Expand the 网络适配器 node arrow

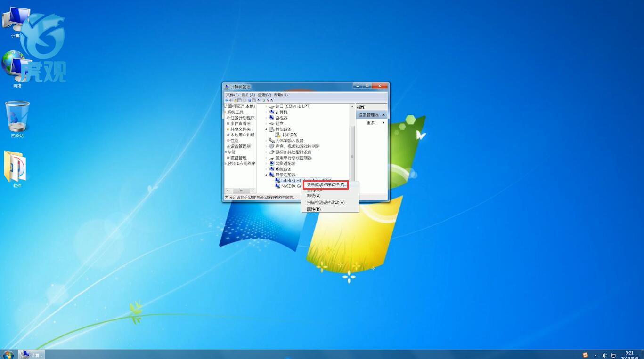[266, 163]
